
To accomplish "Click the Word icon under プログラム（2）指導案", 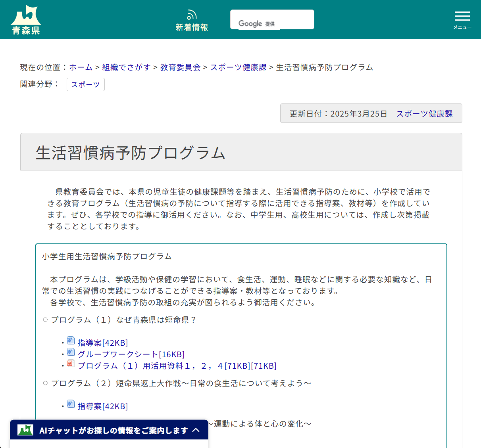I will pos(70,404).
